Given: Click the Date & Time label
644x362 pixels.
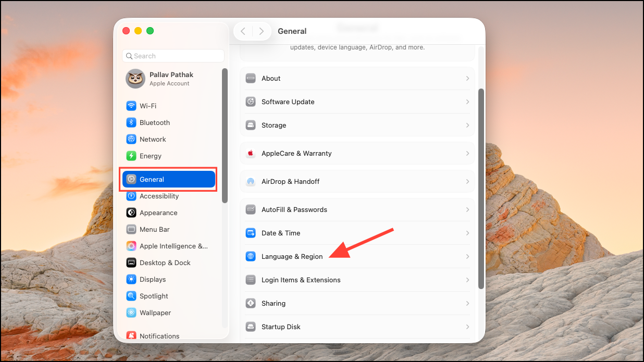Looking at the screenshot, I should pyautogui.click(x=281, y=233).
